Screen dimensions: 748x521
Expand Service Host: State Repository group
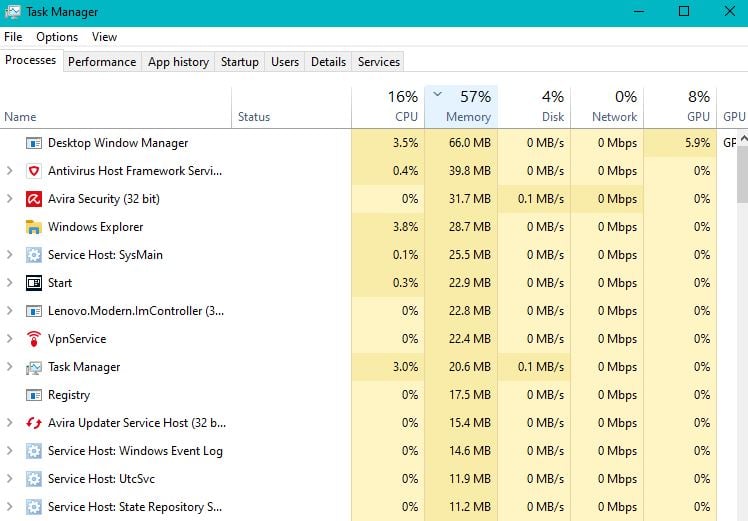click(10, 507)
